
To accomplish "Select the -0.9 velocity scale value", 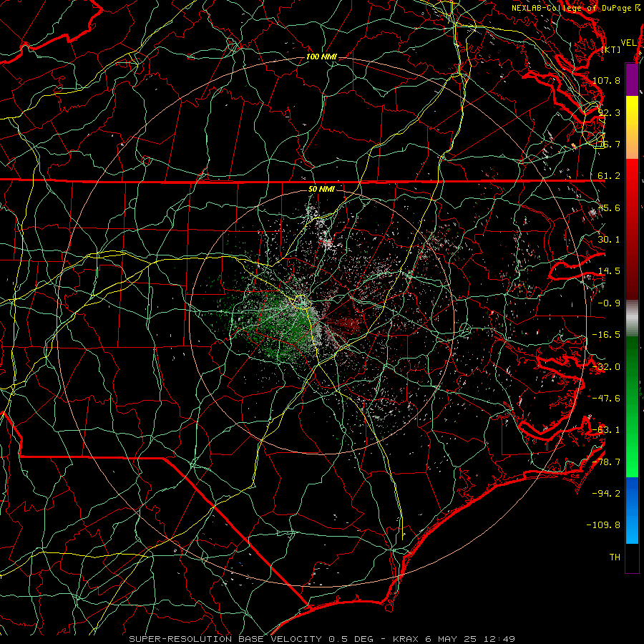I will click(x=609, y=303).
